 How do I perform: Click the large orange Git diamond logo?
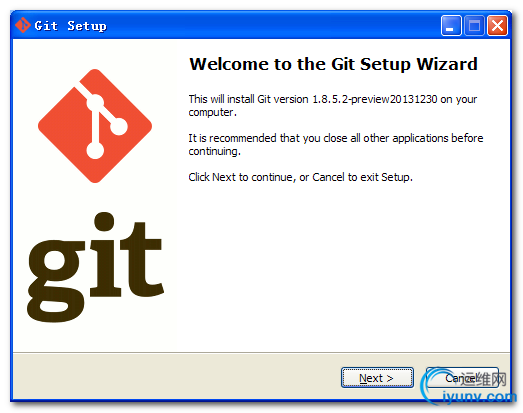coord(95,126)
